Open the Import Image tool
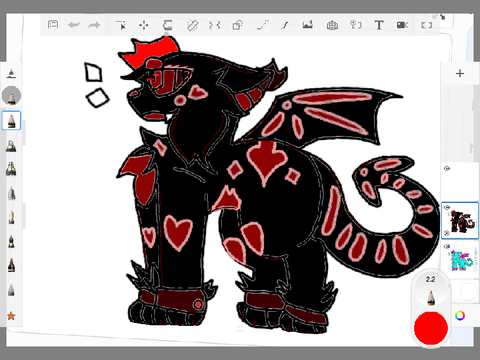The height and width of the screenshot is (360, 480). point(307,25)
